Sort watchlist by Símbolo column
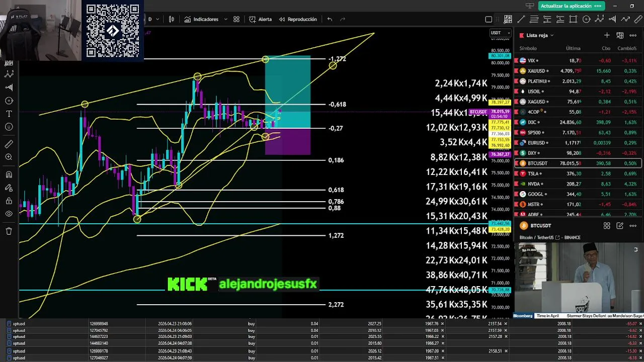The height and width of the screenshot is (362, 644). pos(528,48)
